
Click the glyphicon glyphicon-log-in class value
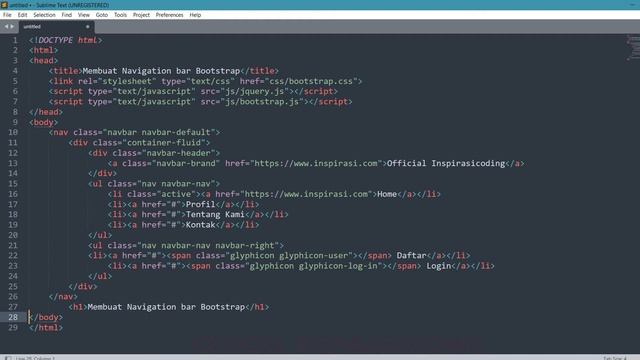313,266
